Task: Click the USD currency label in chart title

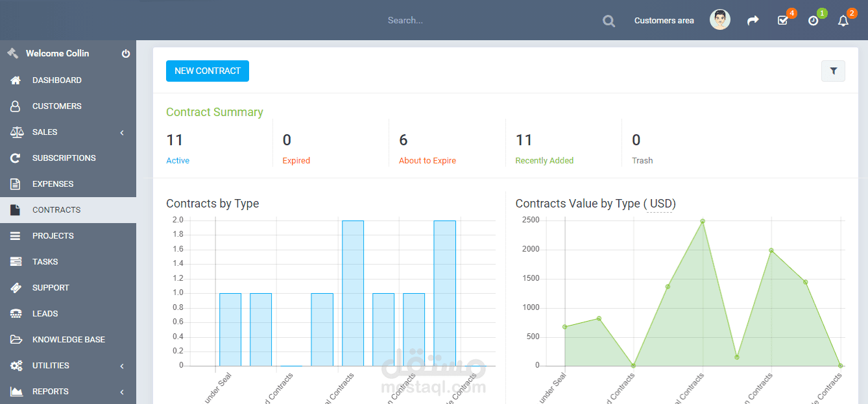Action: point(661,204)
